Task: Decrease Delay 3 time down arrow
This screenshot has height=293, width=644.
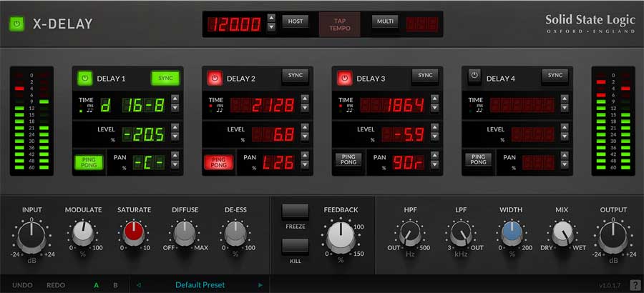Action: tap(434, 107)
